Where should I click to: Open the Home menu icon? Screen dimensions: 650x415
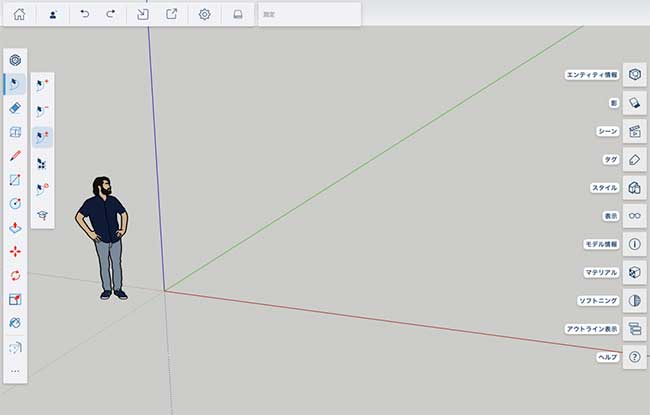[x=19, y=14]
